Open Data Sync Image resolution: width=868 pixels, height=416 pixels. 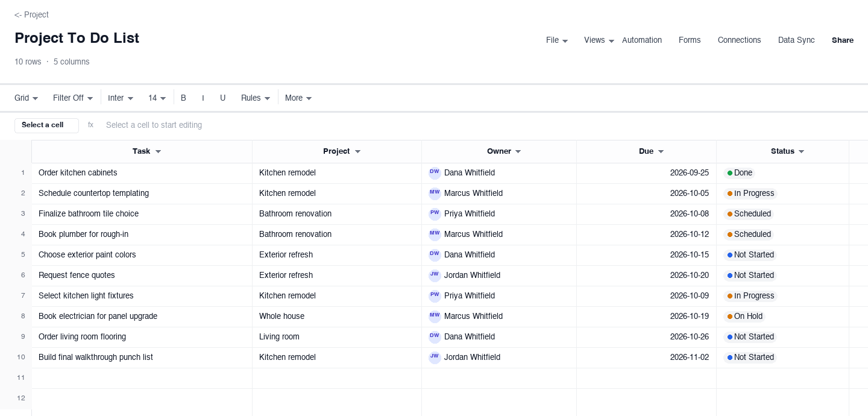[x=796, y=40]
